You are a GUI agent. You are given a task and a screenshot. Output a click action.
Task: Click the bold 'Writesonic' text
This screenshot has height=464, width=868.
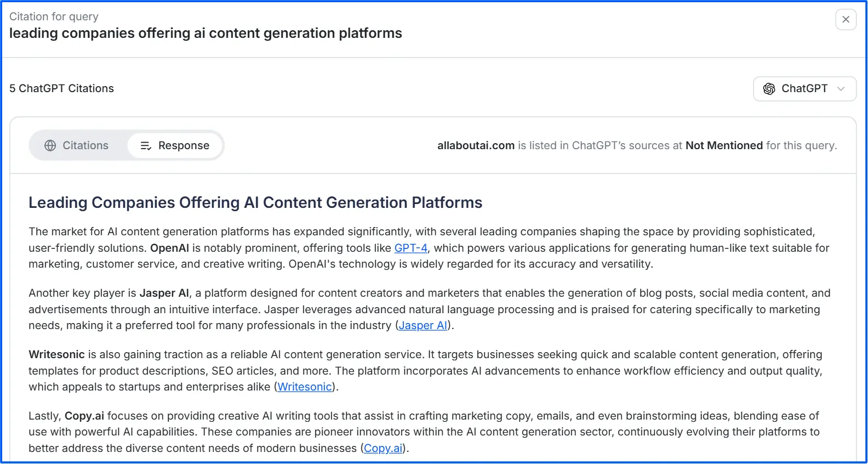(x=56, y=354)
